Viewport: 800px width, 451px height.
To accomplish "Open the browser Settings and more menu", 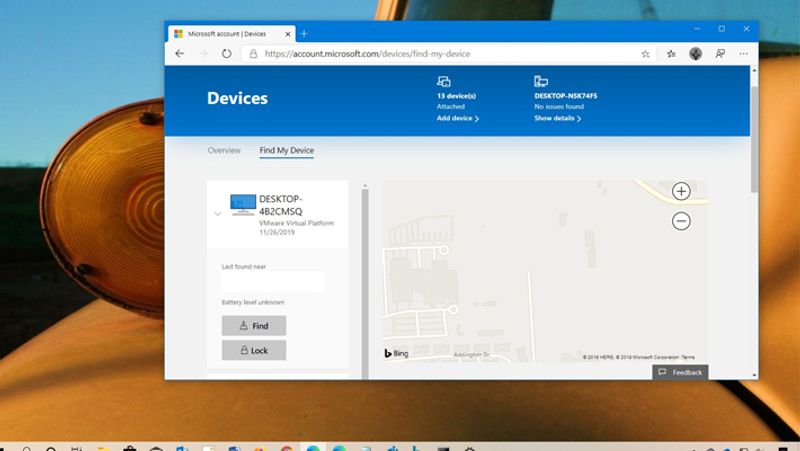I will (x=743, y=54).
